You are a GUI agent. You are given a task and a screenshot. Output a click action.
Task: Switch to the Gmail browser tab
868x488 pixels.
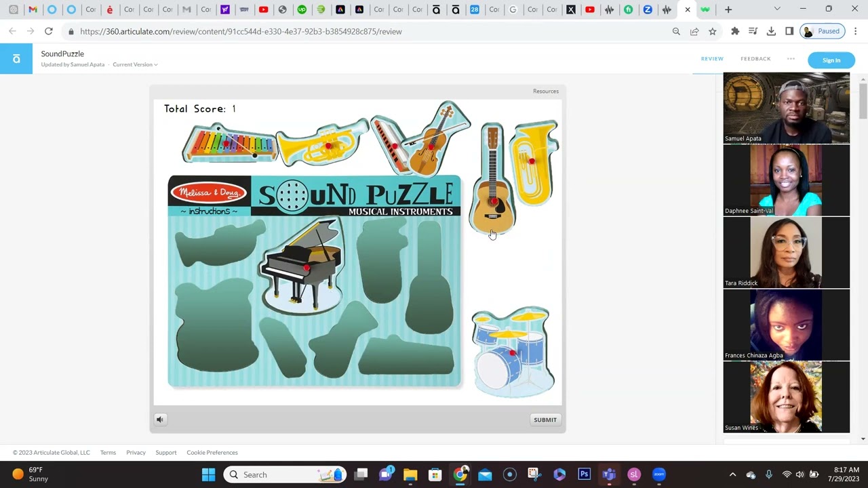point(33,9)
